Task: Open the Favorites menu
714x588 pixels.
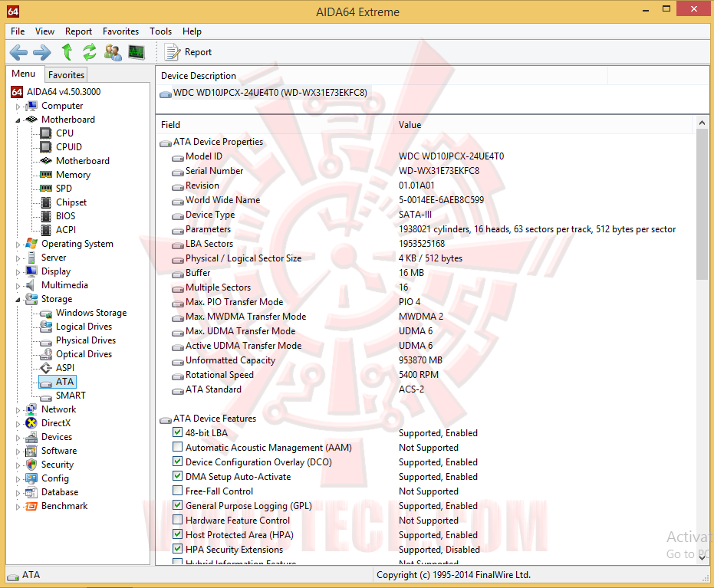Action: pos(120,31)
